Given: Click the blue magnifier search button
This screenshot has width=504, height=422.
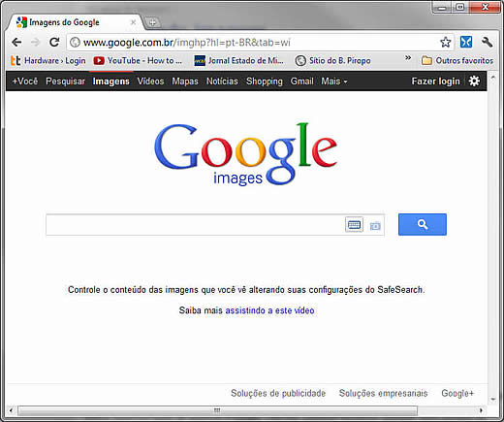Looking at the screenshot, I should pos(423,224).
